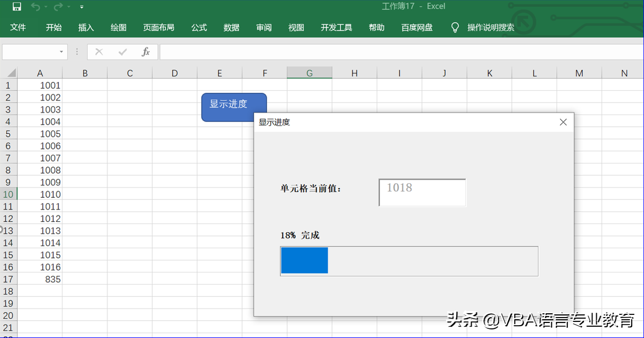Select cell containing 1010
This screenshot has height=338, width=644.
point(40,194)
